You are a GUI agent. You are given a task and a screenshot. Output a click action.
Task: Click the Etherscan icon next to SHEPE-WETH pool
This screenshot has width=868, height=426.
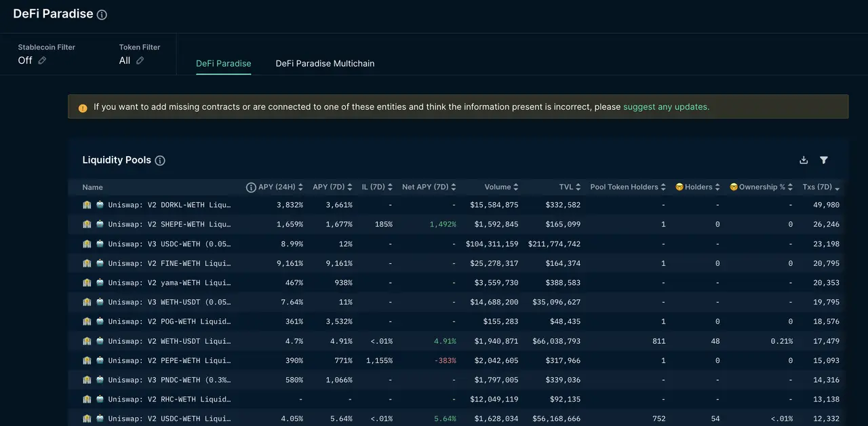[x=99, y=224]
